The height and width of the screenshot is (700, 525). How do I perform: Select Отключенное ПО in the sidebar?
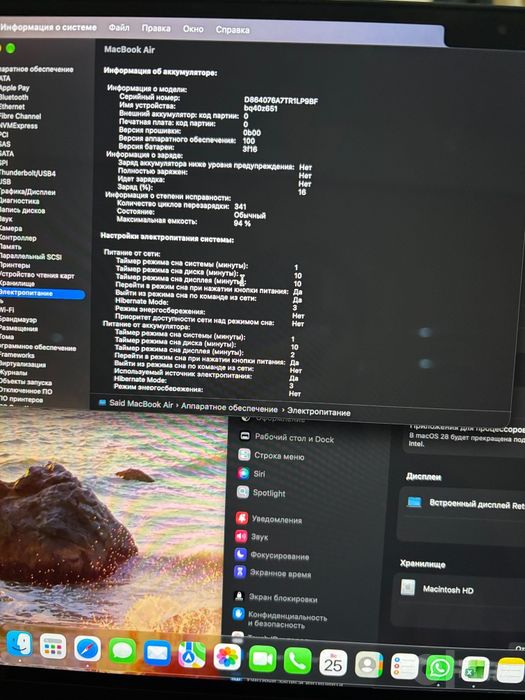(26, 391)
